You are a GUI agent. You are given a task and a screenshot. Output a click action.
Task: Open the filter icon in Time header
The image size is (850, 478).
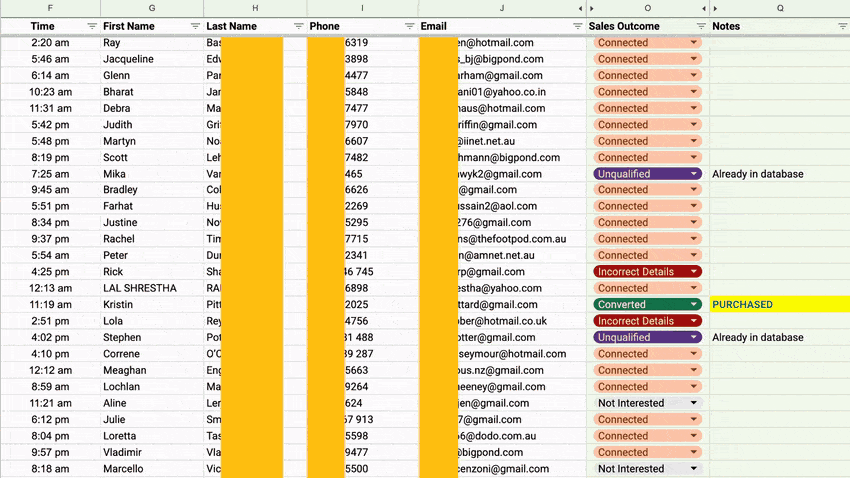click(x=92, y=26)
